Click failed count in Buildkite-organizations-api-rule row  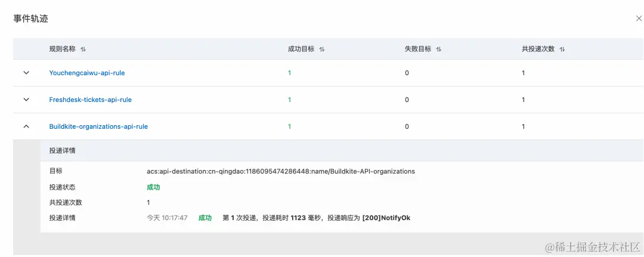point(407,126)
